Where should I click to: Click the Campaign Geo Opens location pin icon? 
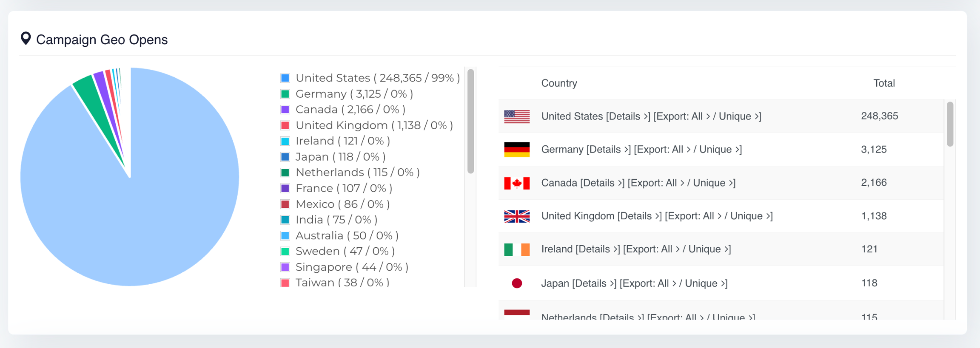click(x=26, y=39)
